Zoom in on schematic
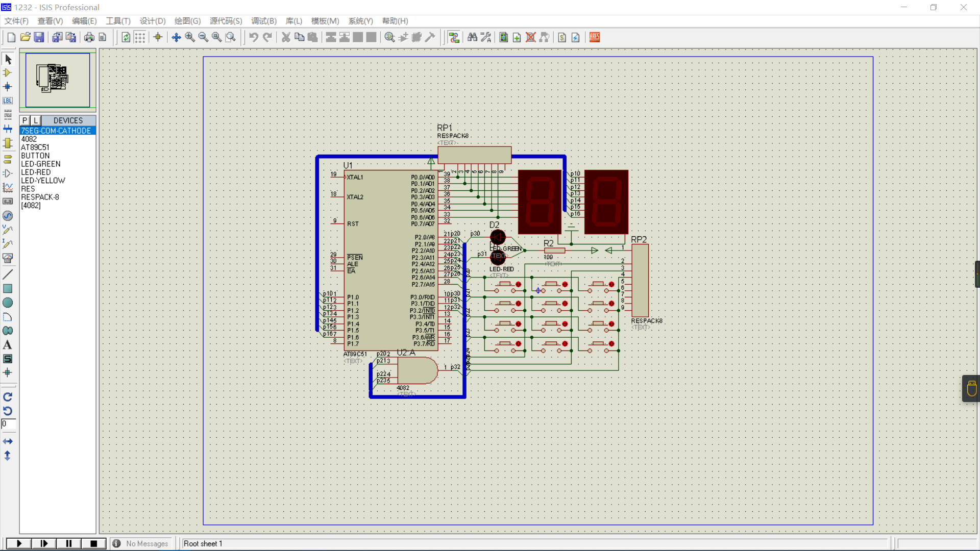The image size is (980, 551). click(x=190, y=37)
